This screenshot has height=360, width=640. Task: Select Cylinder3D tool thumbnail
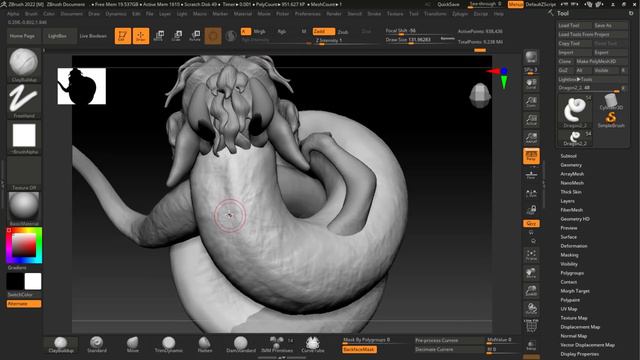(x=611, y=102)
